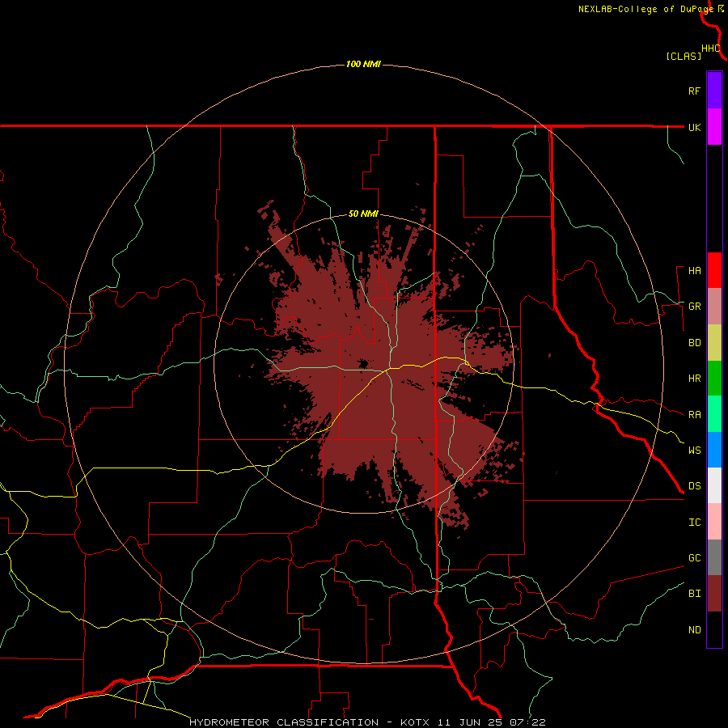Viewport: 728px width, 728px height.
Task: Click the BI dark-red legend swatch
Action: point(714,594)
